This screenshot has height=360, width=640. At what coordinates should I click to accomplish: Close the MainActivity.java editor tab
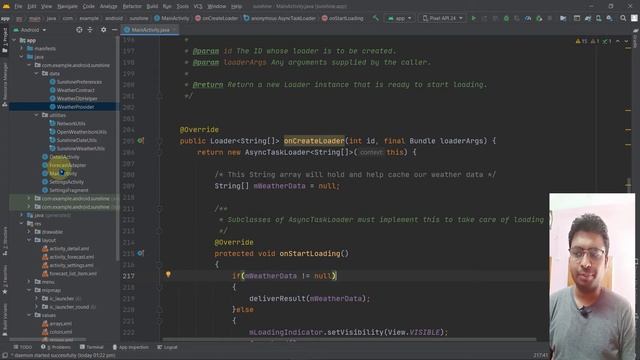(175, 30)
